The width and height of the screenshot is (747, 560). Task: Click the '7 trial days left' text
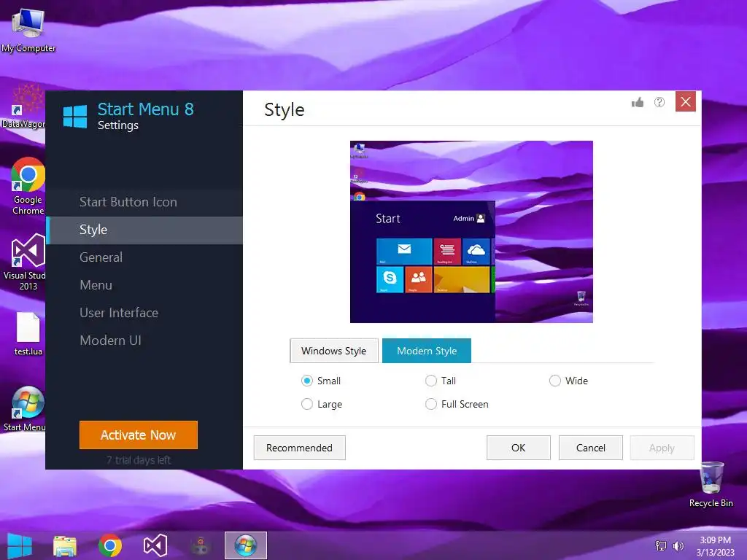coord(138,460)
